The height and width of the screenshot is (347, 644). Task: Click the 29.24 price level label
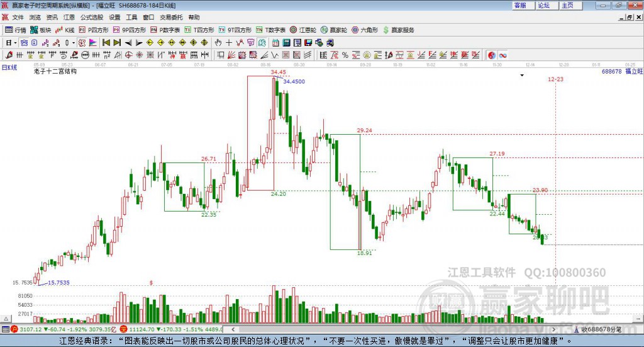coord(364,130)
